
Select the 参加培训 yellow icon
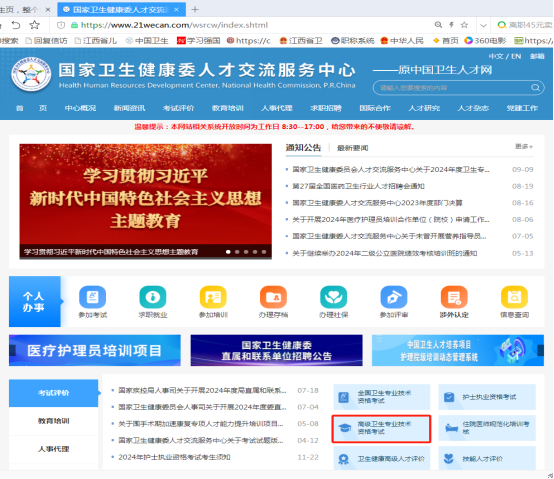[213, 297]
